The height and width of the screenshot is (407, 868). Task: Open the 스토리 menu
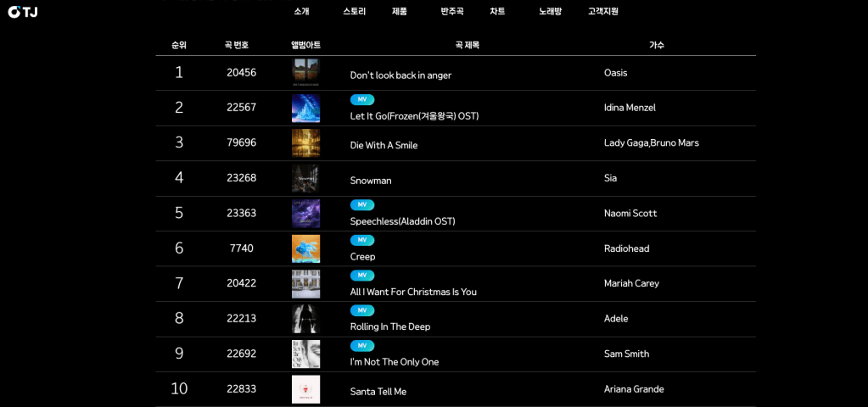coord(355,12)
